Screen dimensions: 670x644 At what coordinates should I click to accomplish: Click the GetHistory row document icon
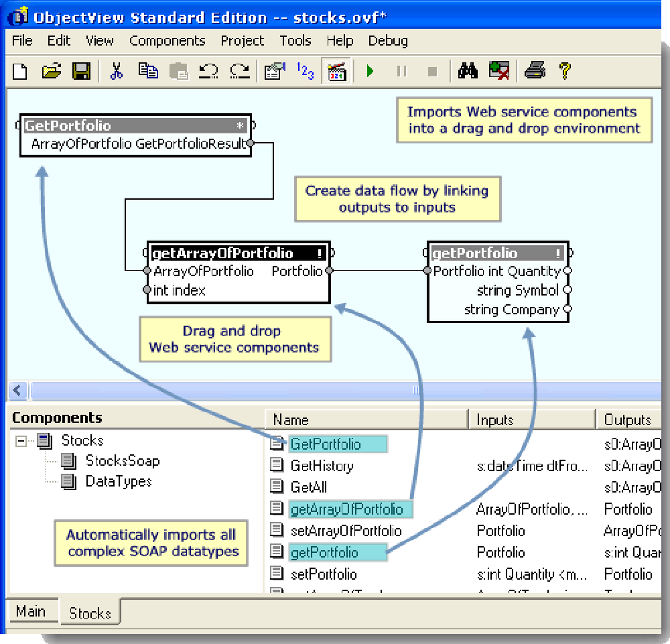(x=277, y=464)
